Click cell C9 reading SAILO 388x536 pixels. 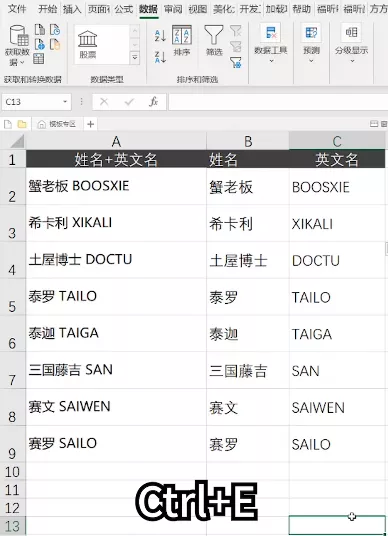click(337, 444)
